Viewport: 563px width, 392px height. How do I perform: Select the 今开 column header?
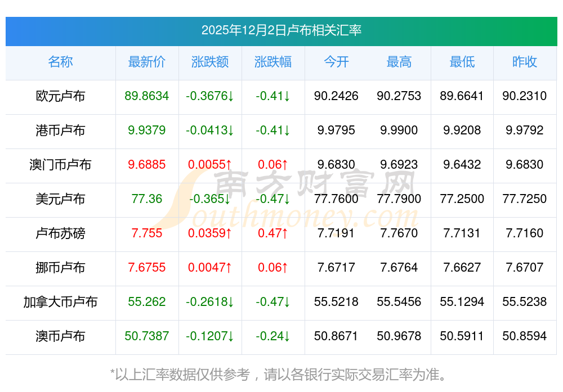[x=336, y=62]
